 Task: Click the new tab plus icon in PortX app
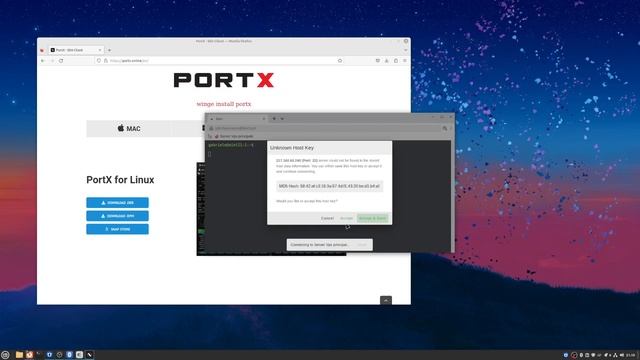point(274,119)
